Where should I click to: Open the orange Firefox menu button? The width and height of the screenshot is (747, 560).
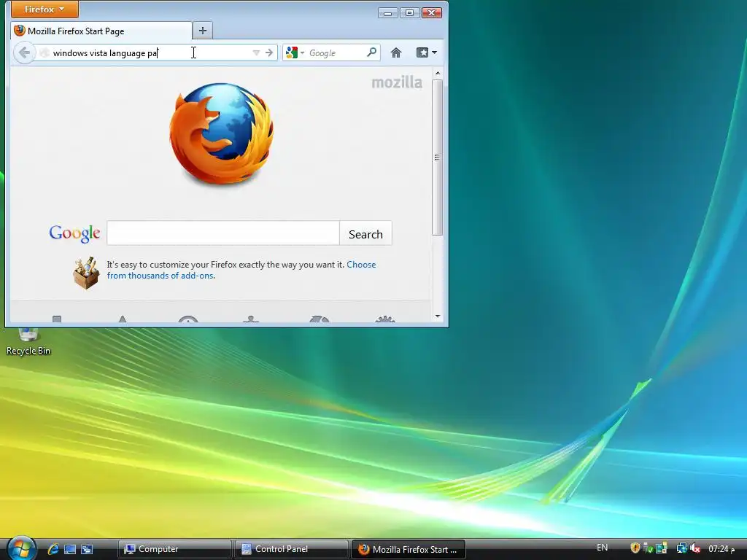click(x=44, y=9)
